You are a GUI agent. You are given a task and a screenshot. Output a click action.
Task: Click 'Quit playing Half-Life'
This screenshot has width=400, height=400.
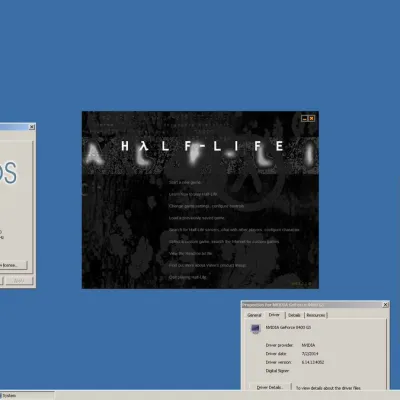point(187,277)
